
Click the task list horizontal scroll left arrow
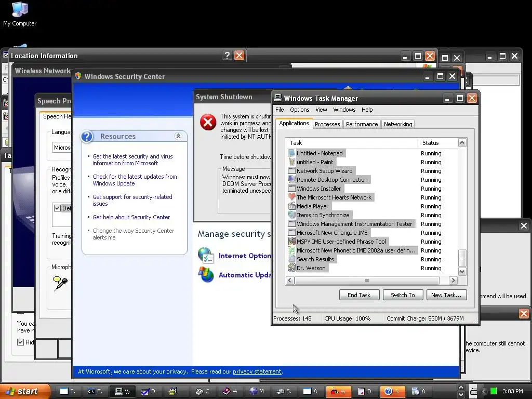289,280
